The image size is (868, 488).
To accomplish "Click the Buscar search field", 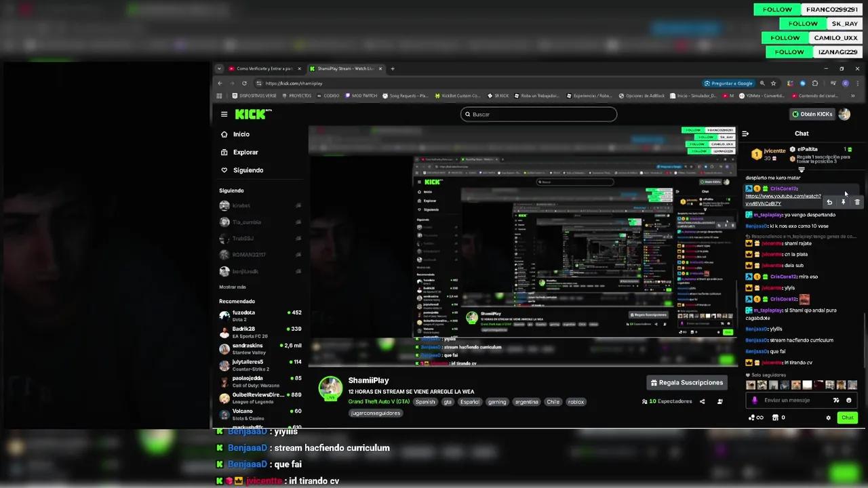I will tap(538, 115).
